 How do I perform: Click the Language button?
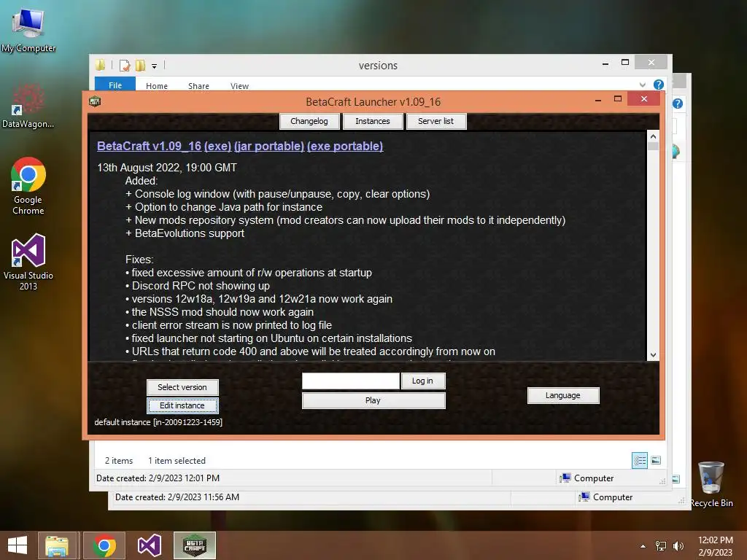(563, 395)
